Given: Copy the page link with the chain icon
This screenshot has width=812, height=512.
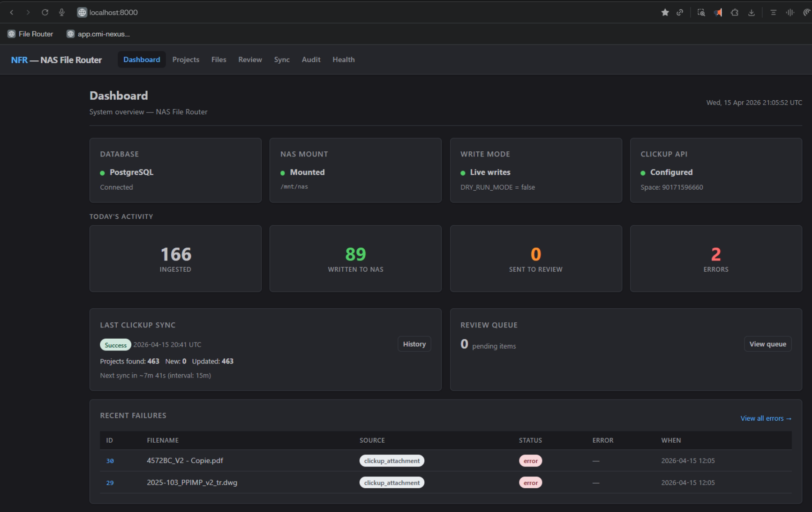Looking at the screenshot, I should point(680,13).
